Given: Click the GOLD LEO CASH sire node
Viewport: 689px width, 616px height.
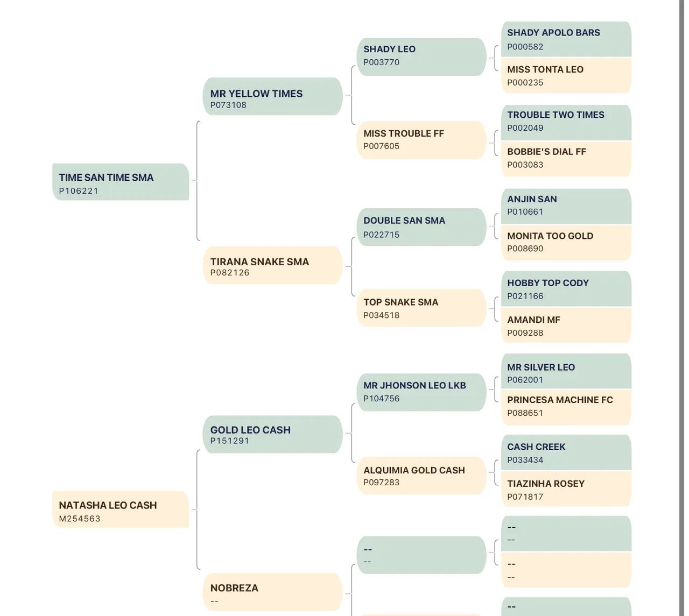Looking at the screenshot, I should coord(272,435).
